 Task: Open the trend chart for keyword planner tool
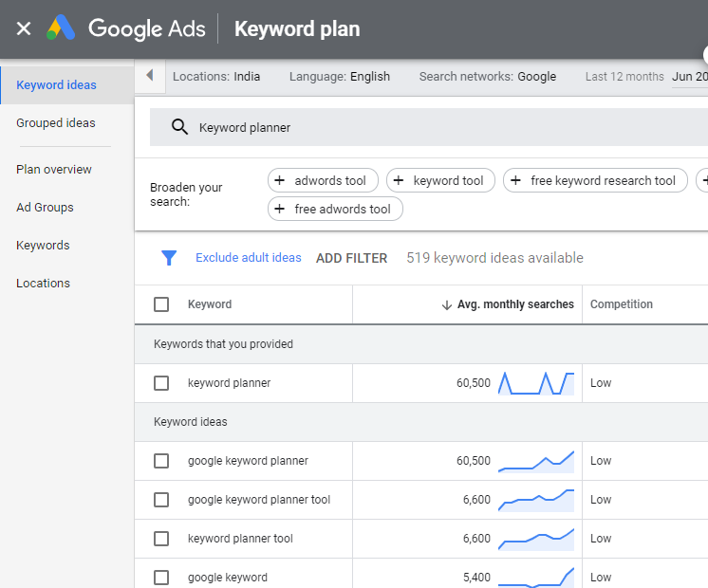pyautogui.click(x=536, y=539)
